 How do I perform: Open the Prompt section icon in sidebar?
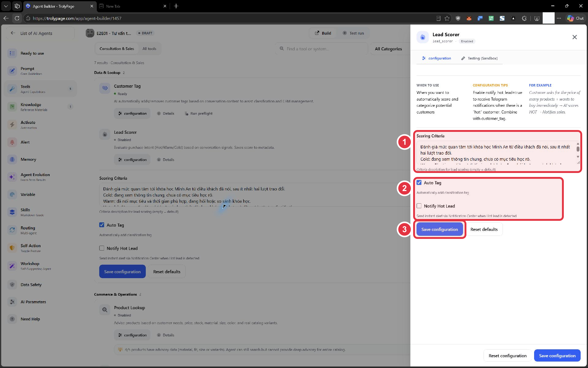[x=12, y=71]
